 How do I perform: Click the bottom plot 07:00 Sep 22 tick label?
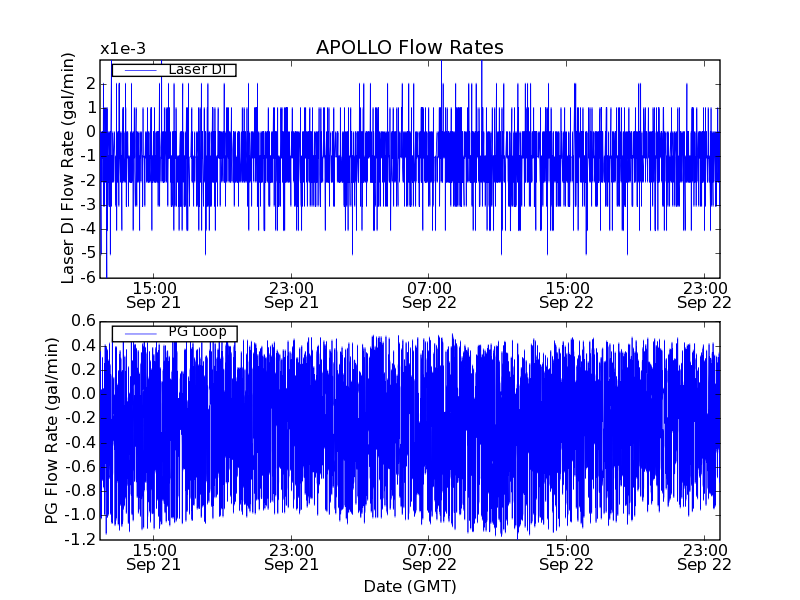point(429,558)
